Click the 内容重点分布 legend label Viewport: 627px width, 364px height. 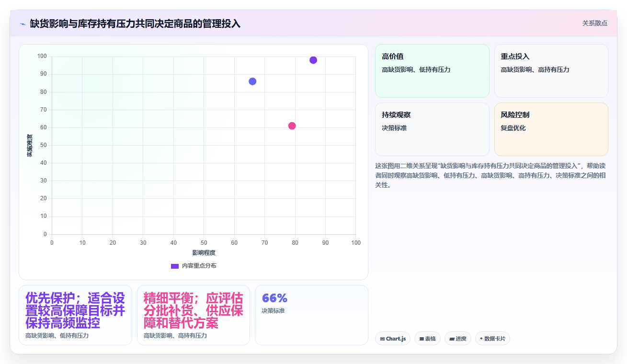pyautogui.click(x=199, y=266)
